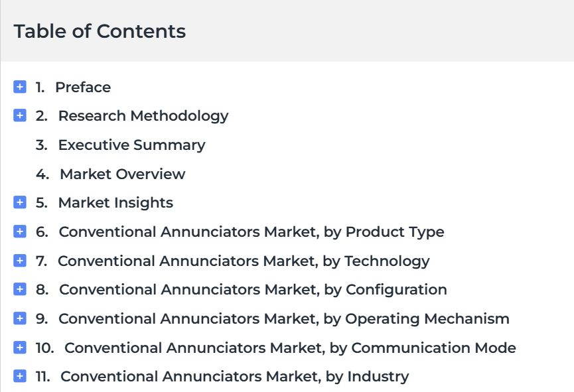Image resolution: width=574 pixels, height=392 pixels.
Task: Click plus icon beside by Industry
Action: point(20,376)
